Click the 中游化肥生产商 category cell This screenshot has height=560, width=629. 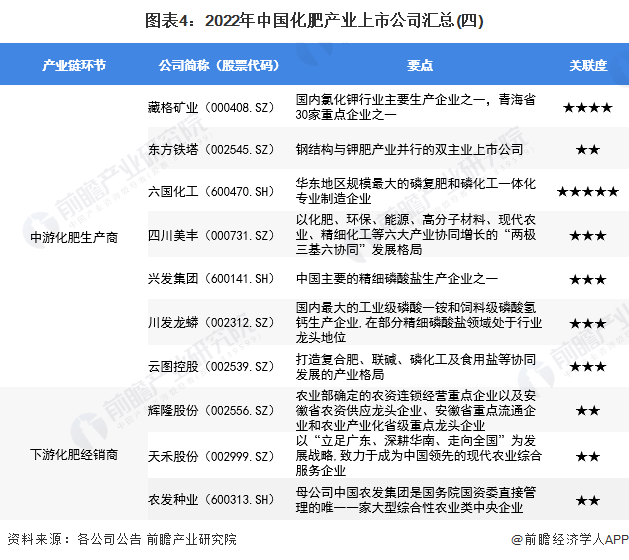[73, 237]
